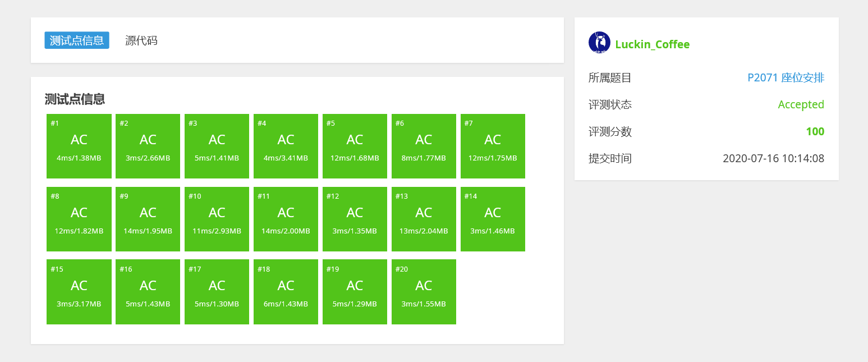Switch to the 测试点信息 tab
868x362 pixels.
tap(77, 40)
